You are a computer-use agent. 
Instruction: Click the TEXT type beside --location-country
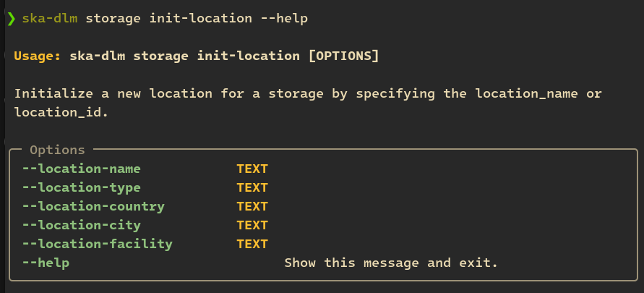coord(252,207)
